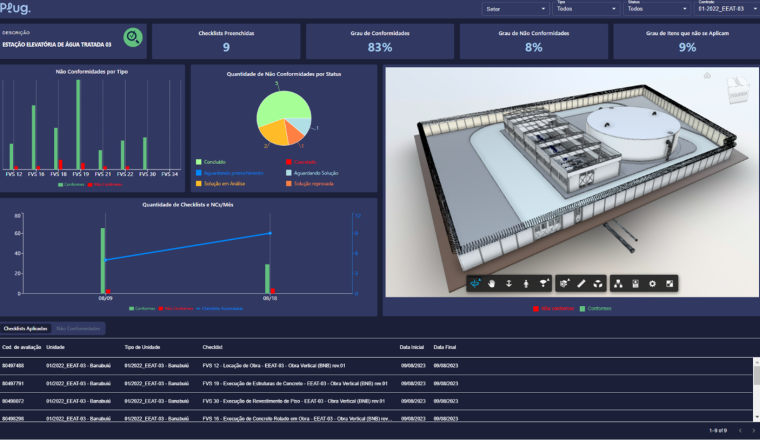Switch to the Checklists Aplicados tab
Image resolution: width=760 pixels, height=440 pixels.
[x=25, y=328]
